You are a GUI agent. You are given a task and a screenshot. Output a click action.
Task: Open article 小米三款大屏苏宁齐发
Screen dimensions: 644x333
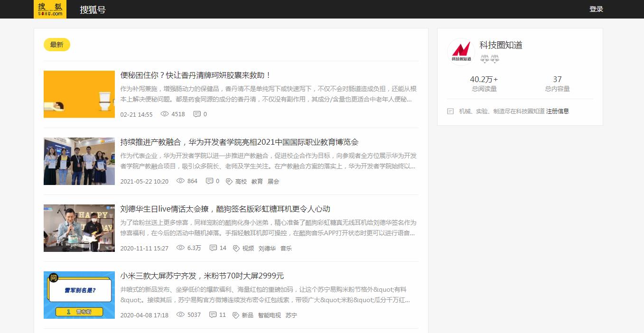click(x=202, y=276)
